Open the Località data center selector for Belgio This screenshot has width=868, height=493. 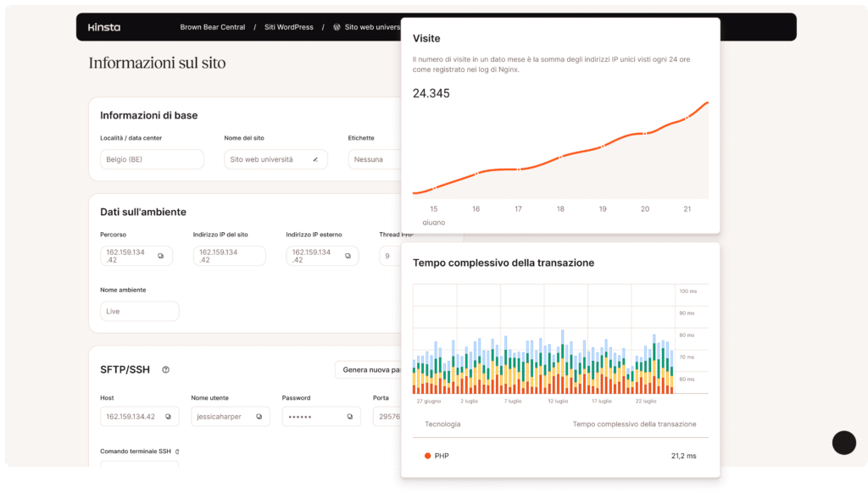point(152,159)
